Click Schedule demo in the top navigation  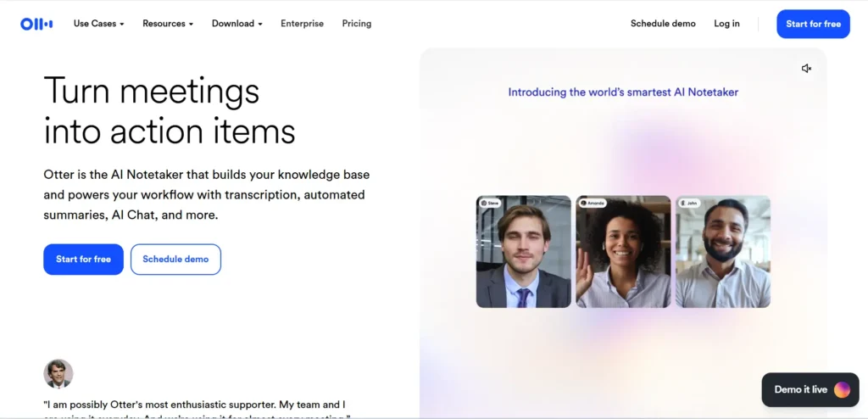coord(663,24)
